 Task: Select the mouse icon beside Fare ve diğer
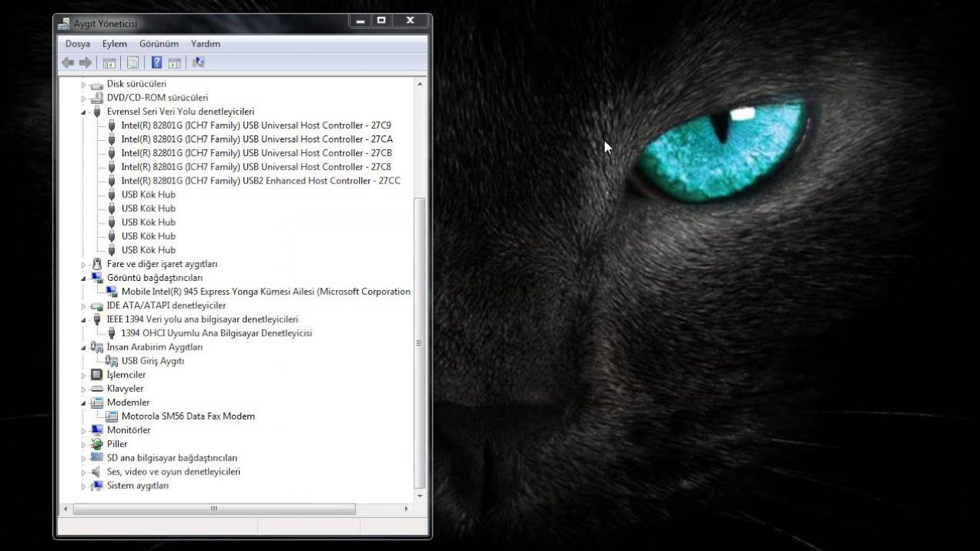(x=96, y=264)
